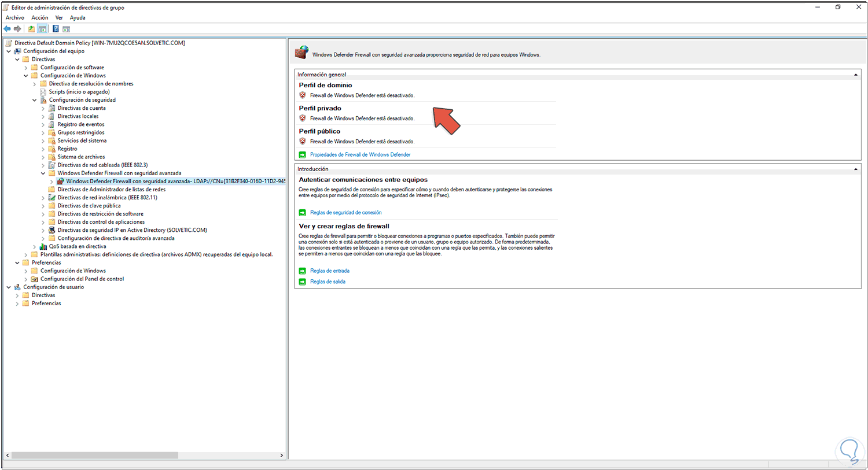The image size is (868, 470).
Task: Click the Configuración del equipo computer icon
Action: (x=18, y=51)
